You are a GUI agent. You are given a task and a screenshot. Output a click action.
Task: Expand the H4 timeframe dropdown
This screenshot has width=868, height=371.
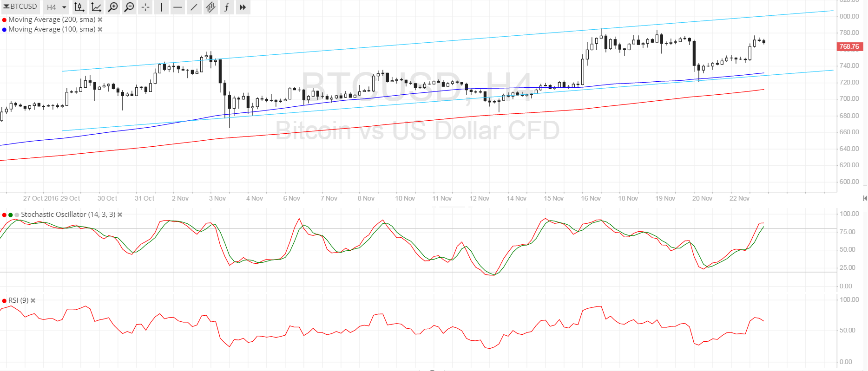56,7
